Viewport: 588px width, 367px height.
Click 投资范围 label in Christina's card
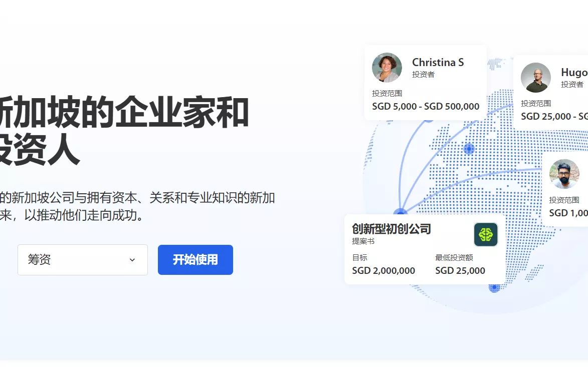point(387,93)
